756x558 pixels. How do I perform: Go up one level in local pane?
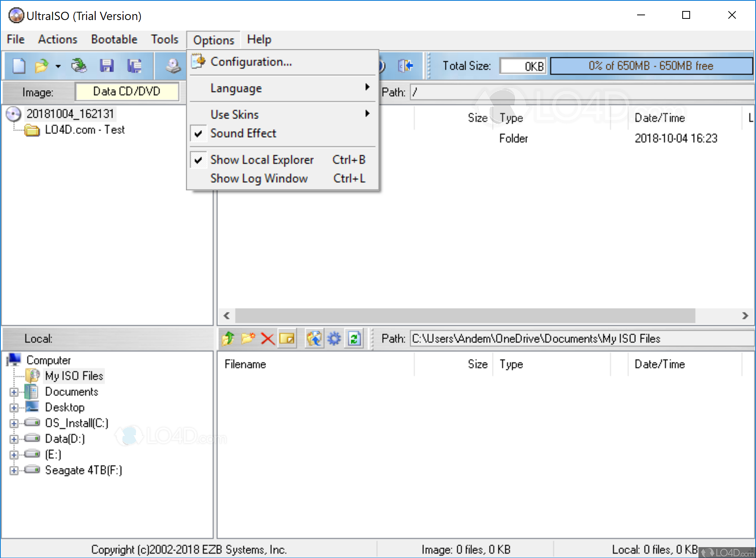point(228,338)
